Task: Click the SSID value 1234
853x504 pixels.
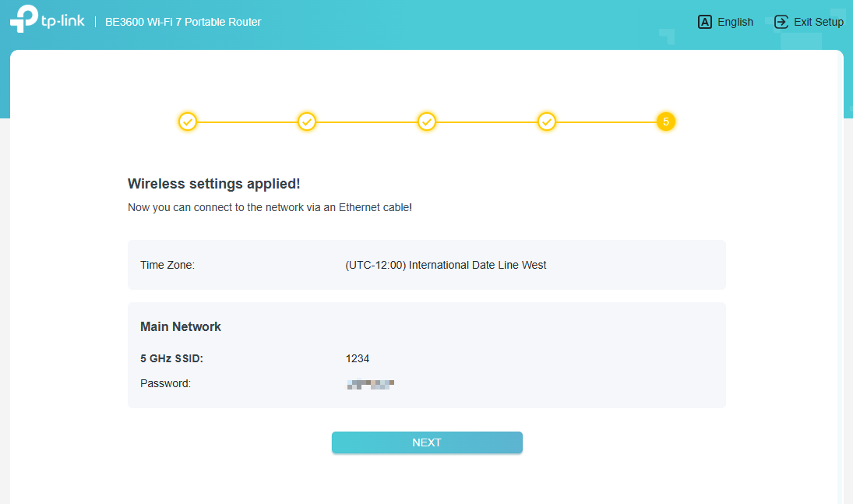Action: pyautogui.click(x=358, y=358)
